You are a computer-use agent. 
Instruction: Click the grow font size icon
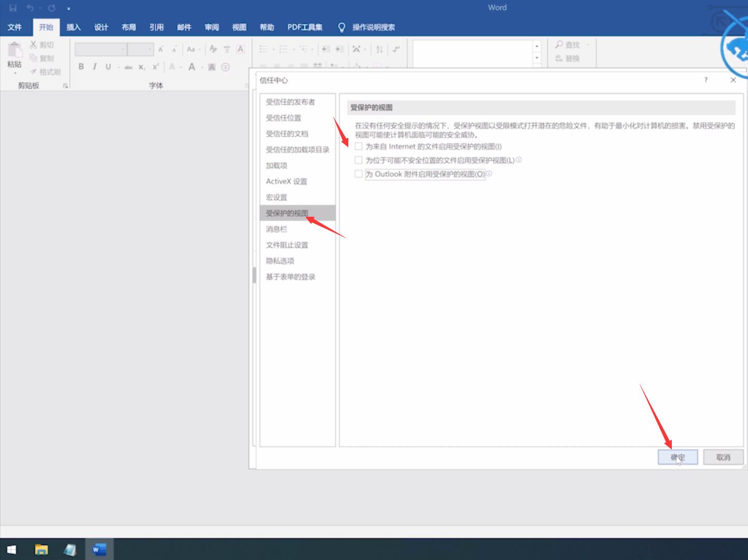[161, 49]
